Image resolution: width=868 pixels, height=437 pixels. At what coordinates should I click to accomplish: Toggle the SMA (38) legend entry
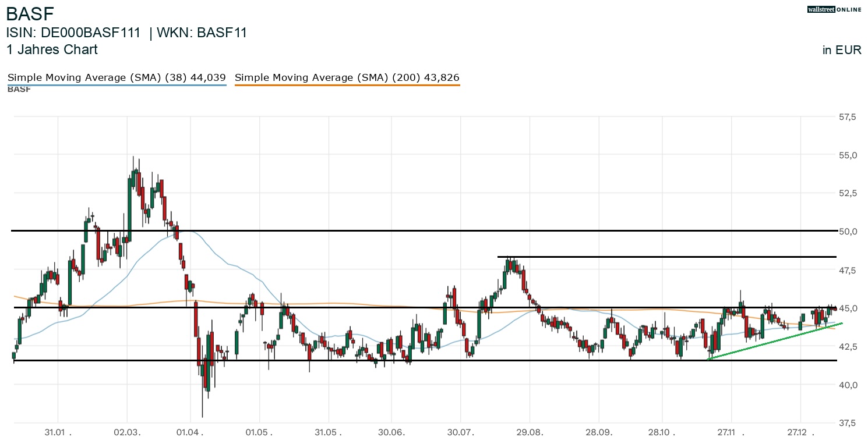[117, 77]
